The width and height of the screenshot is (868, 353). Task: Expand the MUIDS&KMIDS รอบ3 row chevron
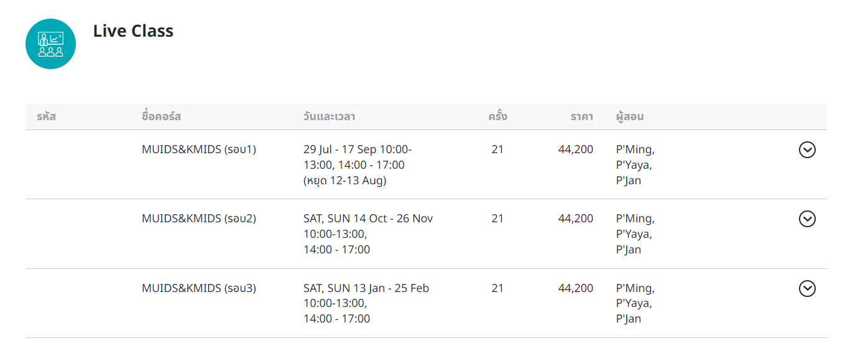point(807,288)
